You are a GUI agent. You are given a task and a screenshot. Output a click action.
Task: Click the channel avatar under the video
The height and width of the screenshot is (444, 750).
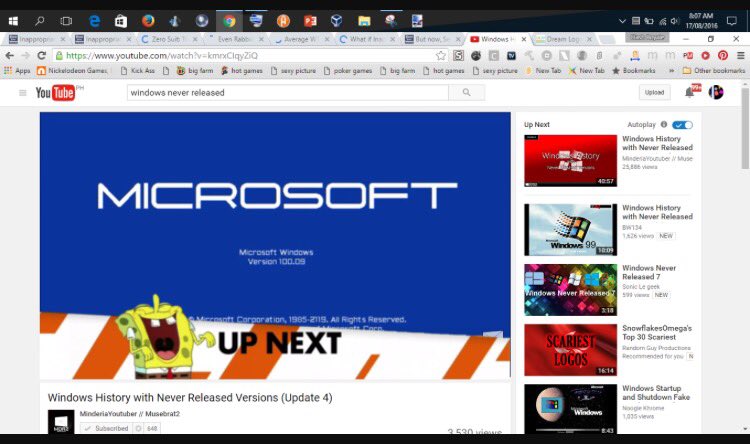coord(61,422)
